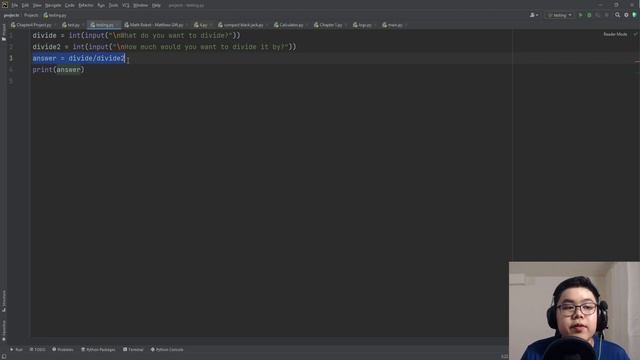Image resolution: width=640 pixels, height=360 pixels.
Task: Open the Structure tool window sidebar
Action: tap(4, 301)
